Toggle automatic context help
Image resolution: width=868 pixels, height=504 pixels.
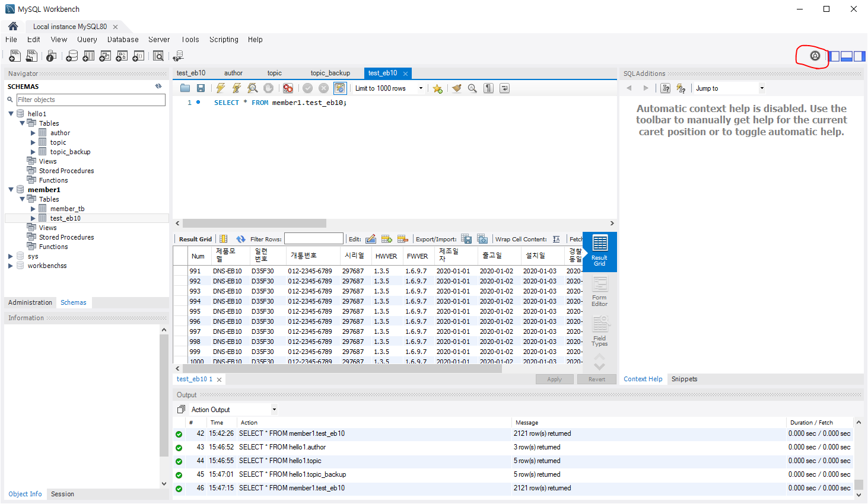pyautogui.click(x=681, y=88)
